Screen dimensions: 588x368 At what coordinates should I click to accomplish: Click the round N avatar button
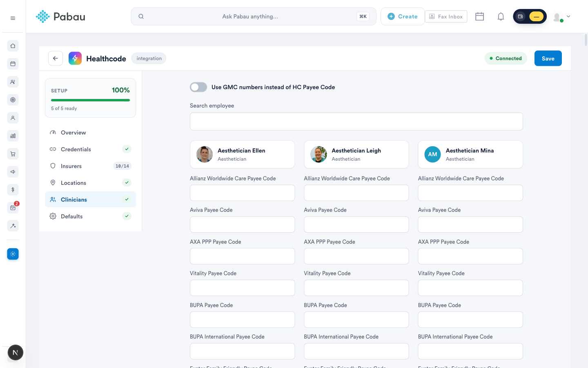pyautogui.click(x=16, y=352)
